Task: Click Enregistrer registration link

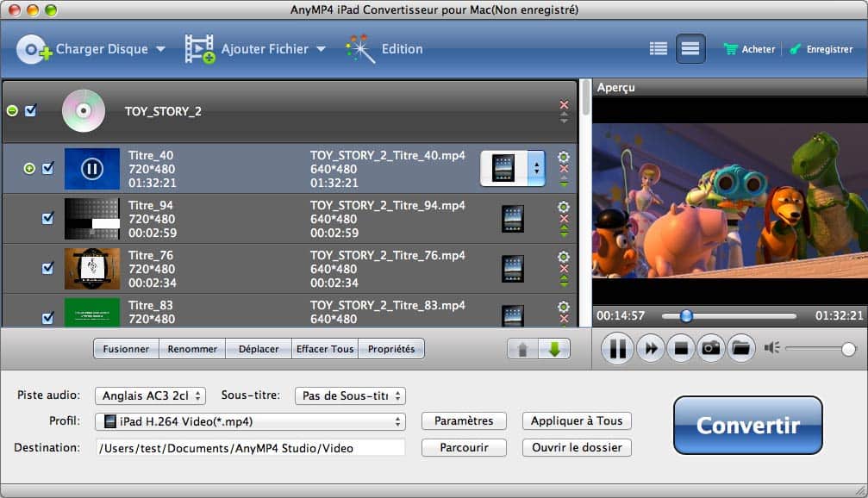Action: [x=821, y=49]
